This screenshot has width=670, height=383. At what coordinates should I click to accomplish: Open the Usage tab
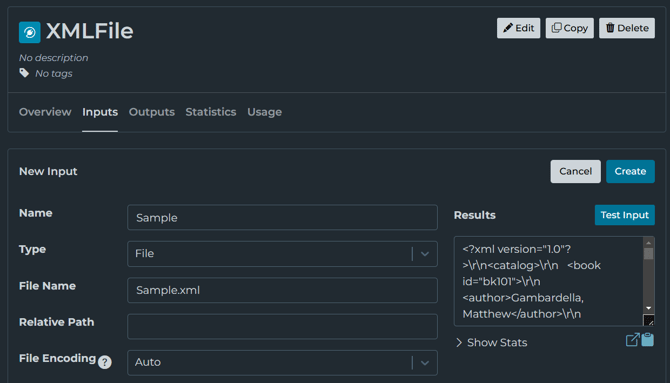tap(264, 112)
